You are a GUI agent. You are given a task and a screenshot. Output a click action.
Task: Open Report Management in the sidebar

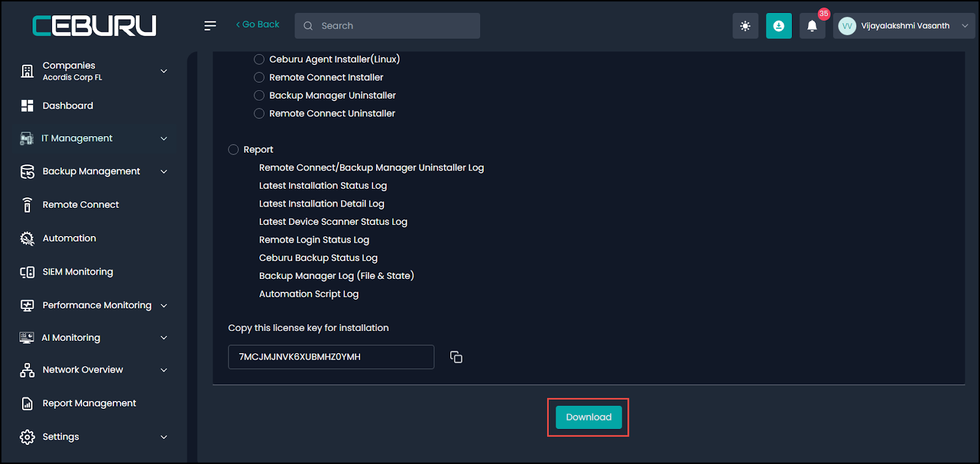[x=89, y=403]
